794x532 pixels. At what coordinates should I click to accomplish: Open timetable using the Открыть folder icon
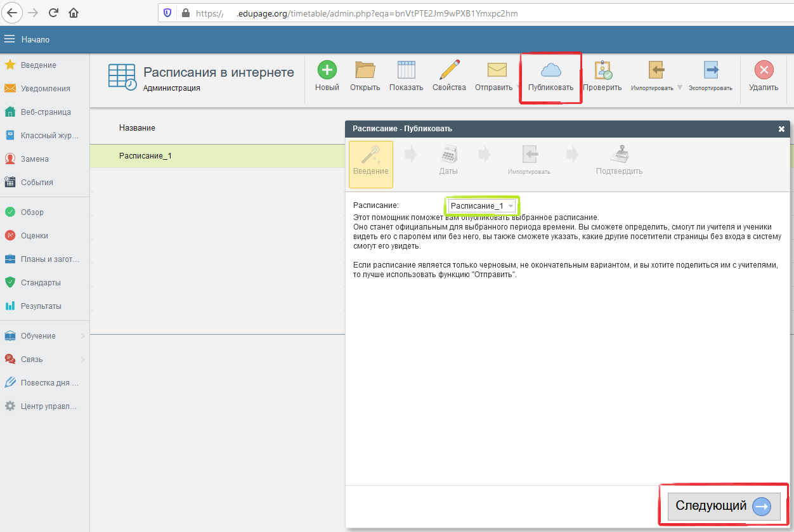365,70
